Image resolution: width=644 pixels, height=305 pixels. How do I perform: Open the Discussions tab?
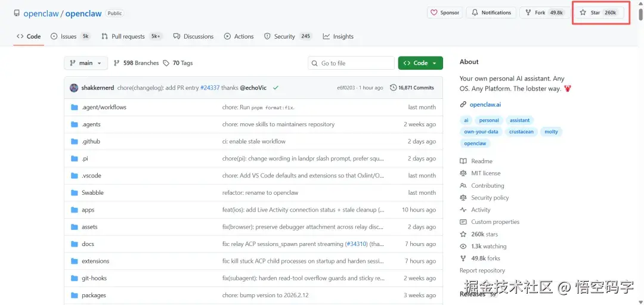(x=193, y=36)
